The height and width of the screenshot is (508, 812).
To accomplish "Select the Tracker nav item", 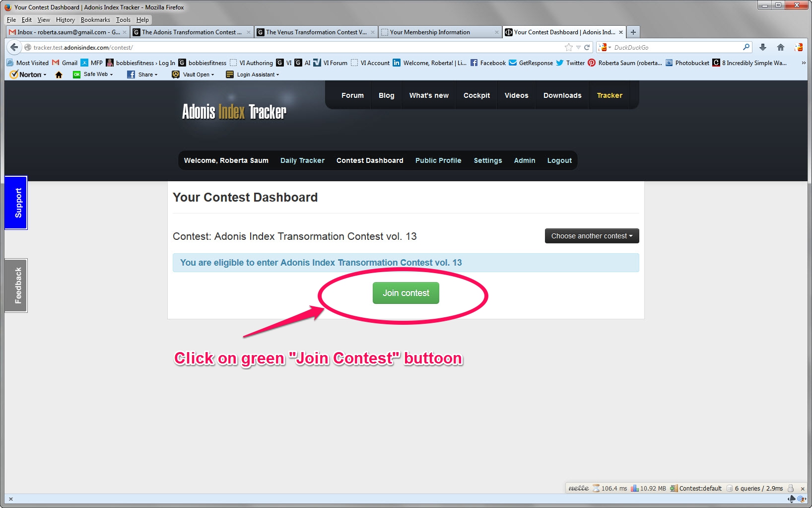I will click(609, 95).
